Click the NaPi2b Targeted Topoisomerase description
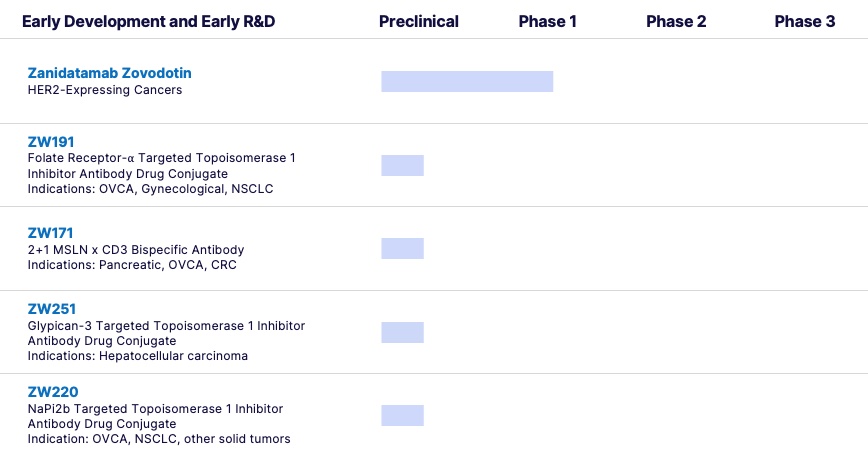 [155, 409]
